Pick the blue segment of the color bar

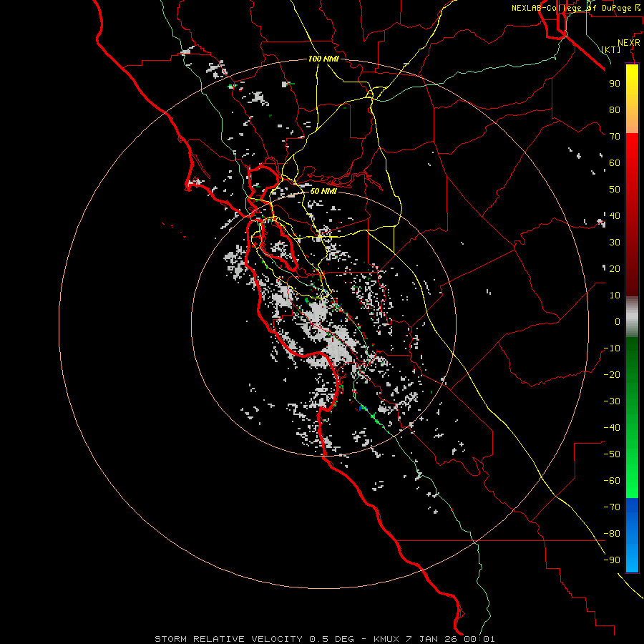point(632,535)
